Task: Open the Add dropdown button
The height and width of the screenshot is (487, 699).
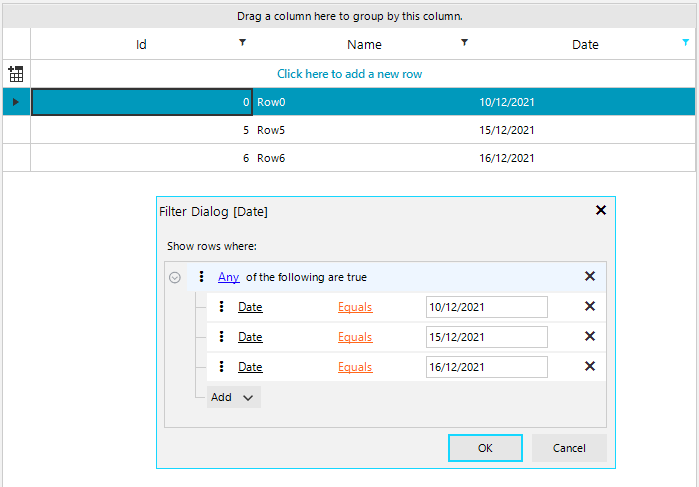Action: tap(234, 397)
